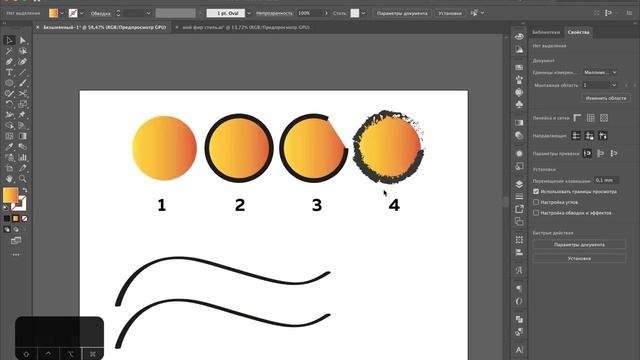The height and width of the screenshot is (360, 640).
Task: Open brush definition dropdown by '1 pt. Oval'
Action: coord(249,13)
